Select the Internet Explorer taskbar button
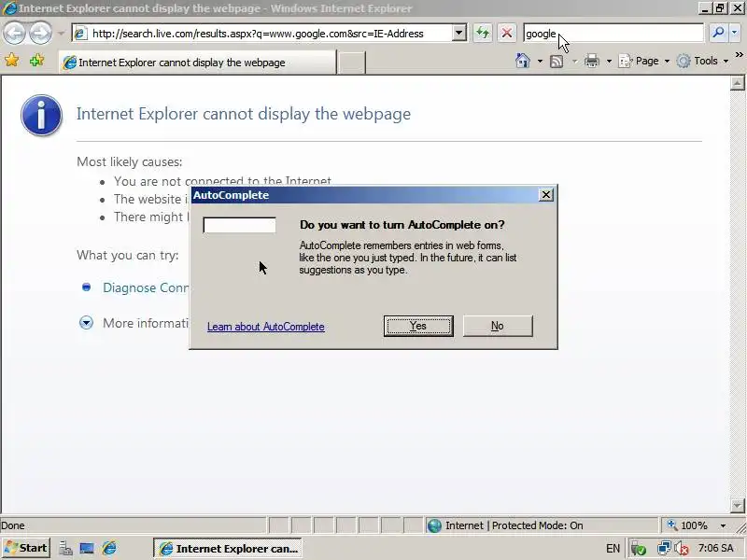The height and width of the screenshot is (560, 747). click(228, 549)
